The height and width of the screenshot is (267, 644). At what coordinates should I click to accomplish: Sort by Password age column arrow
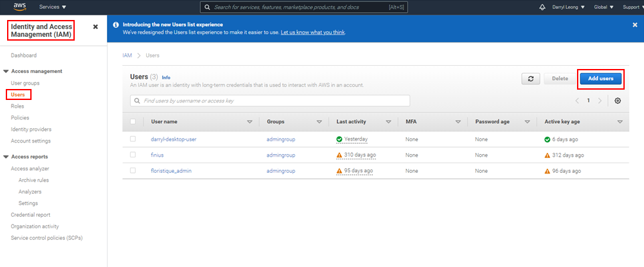tap(527, 122)
